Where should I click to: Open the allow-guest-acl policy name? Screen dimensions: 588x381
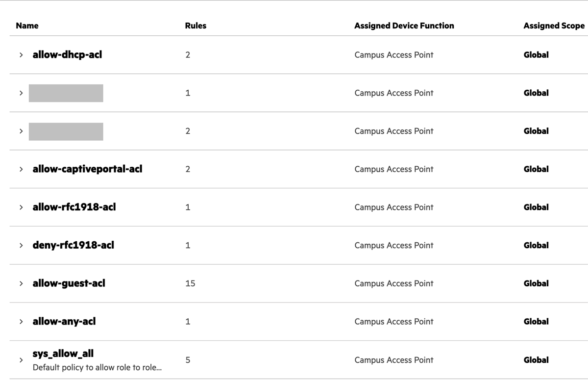(x=69, y=283)
